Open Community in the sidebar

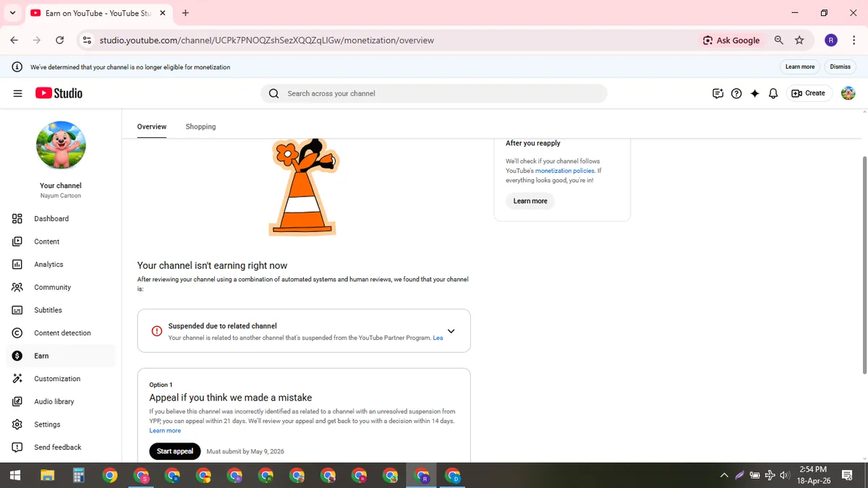[x=61, y=287]
